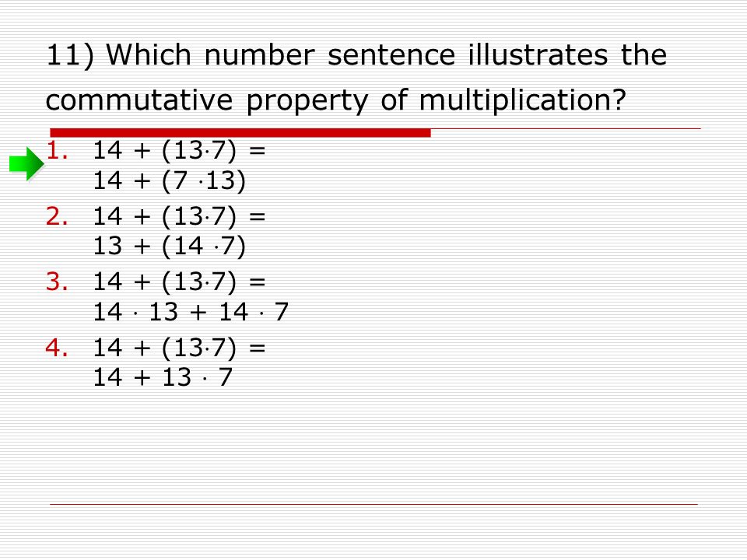Select answer number 2
Image resolution: width=747 pixels, height=560 pixels.
[57, 216]
